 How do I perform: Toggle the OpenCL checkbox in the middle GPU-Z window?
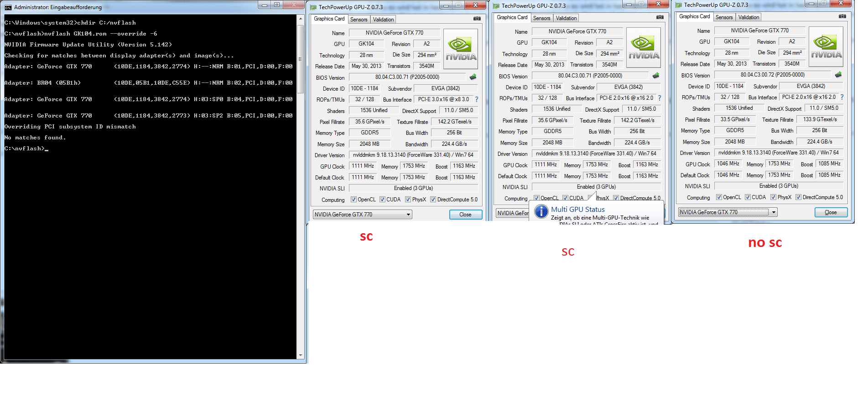(x=536, y=198)
